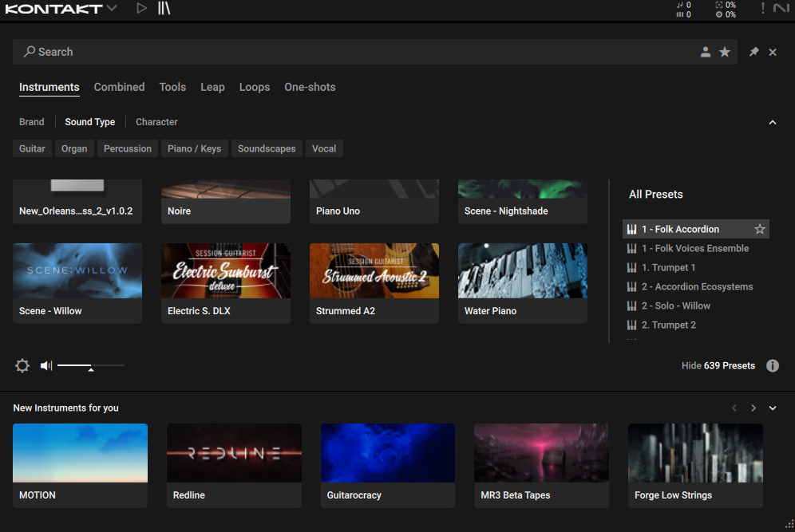Open the Guitarocracy instrument card

pyautogui.click(x=388, y=466)
